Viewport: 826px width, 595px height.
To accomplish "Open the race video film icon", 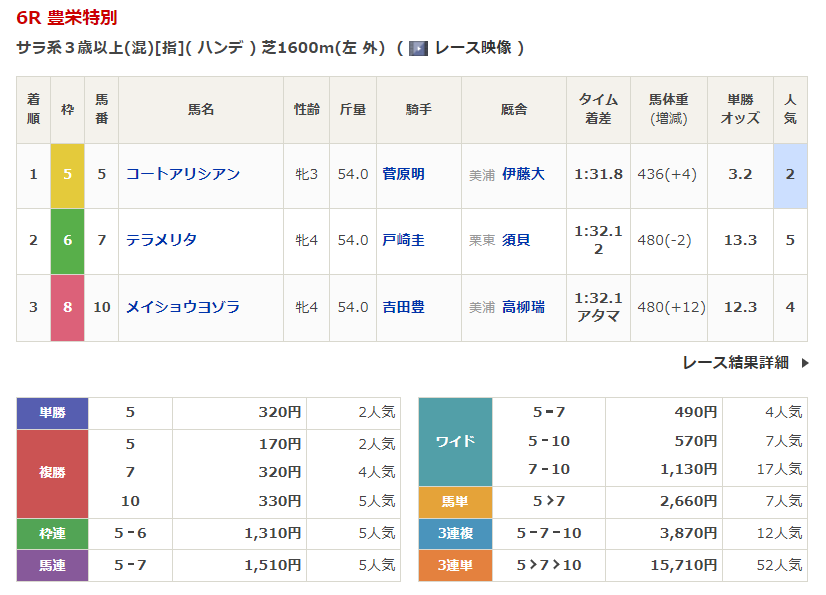I will (x=418, y=48).
